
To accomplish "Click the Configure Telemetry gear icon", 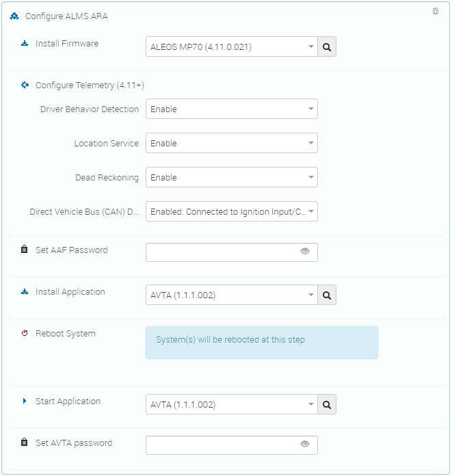I will click(x=25, y=85).
